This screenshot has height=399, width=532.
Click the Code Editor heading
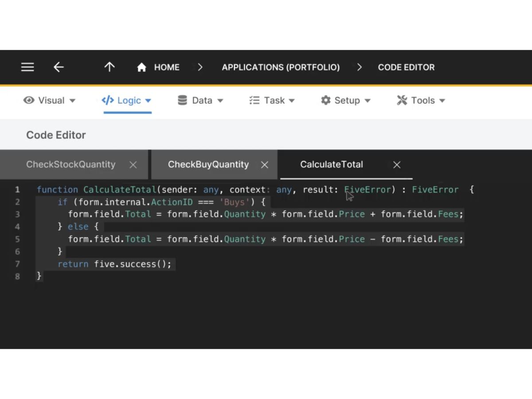(56, 135)
